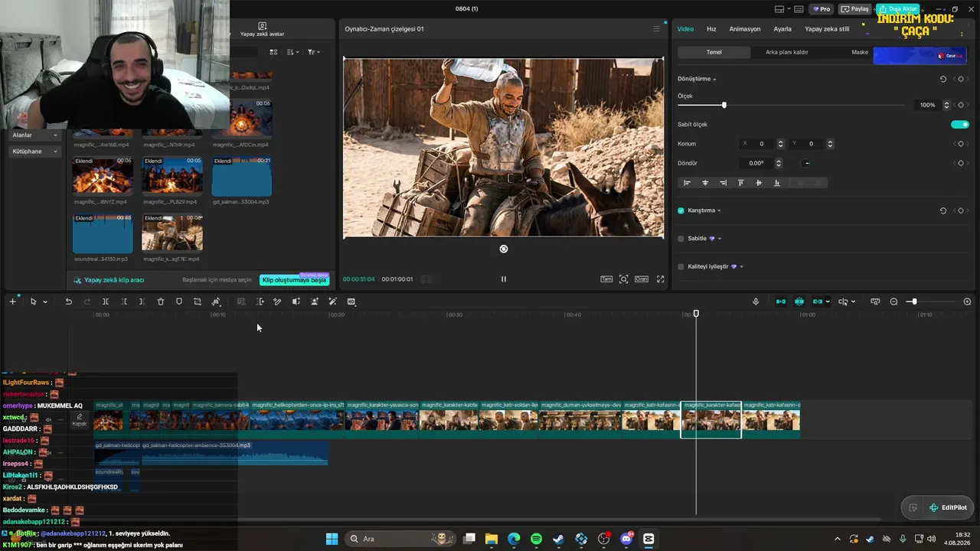Click Klip oluşturmaya başla button

(x=295, y=280)
